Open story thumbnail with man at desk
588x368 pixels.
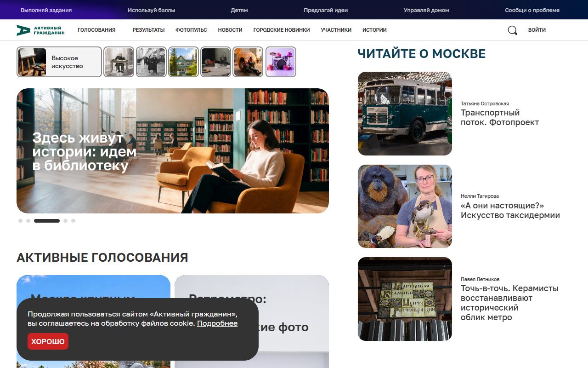point(119,62)
